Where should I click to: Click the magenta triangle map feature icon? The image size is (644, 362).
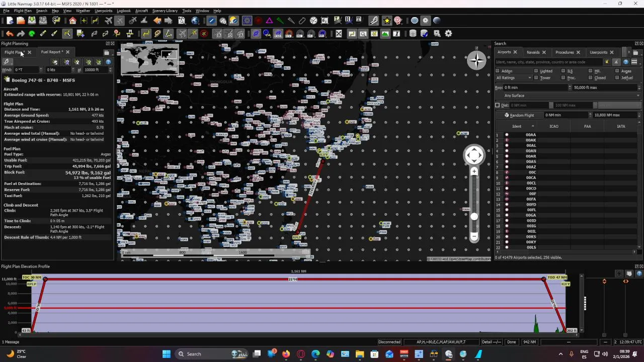point(270,21)
